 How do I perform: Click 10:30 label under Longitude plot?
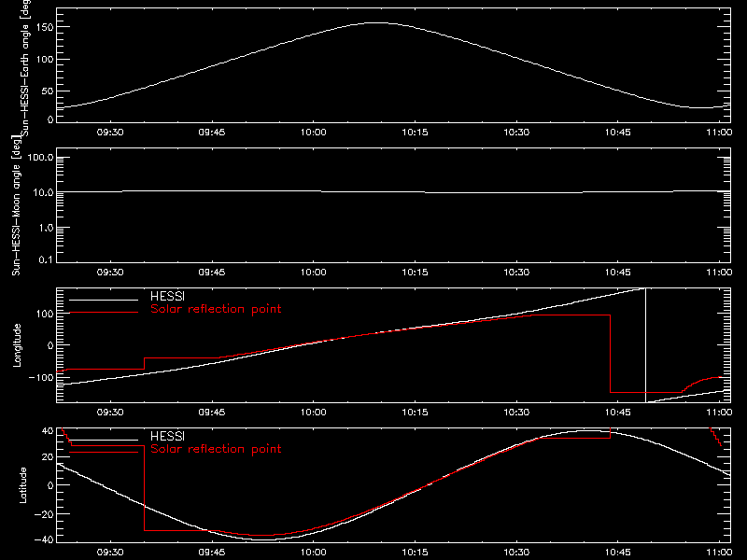pos(516,412)
